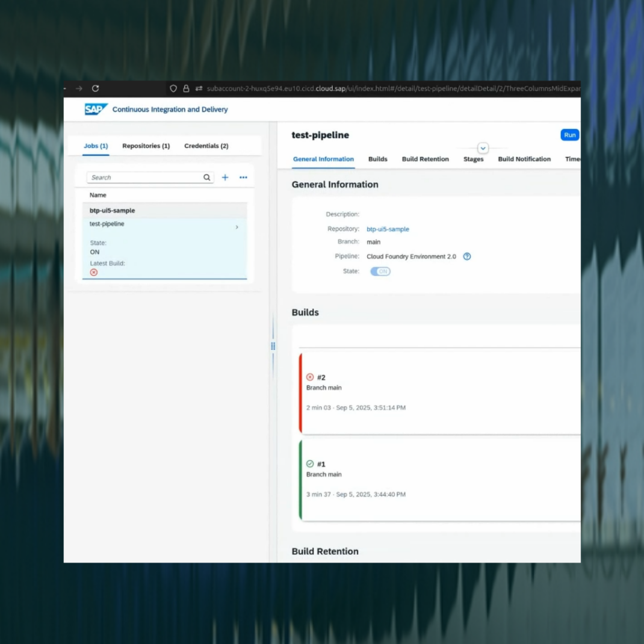Image resolution: width=644 pixels, height=644 pixels.
Task: Expand the chevron above the pipeline tabs
Action: 483,148
